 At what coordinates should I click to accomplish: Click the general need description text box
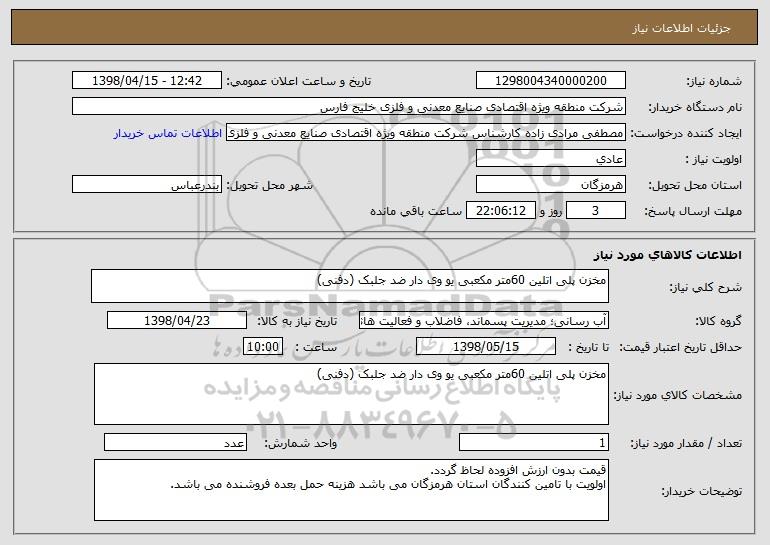click(x=350, y=286)
